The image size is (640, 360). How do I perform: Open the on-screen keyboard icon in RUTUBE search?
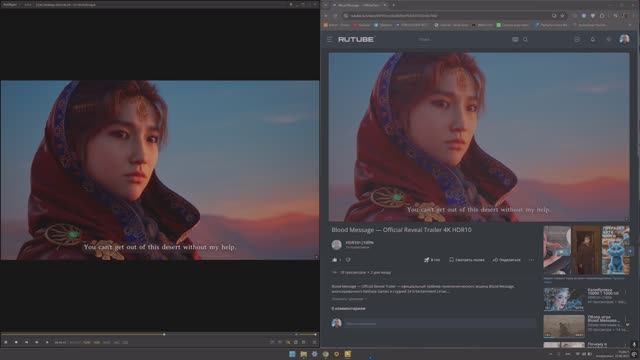click(x=515, y=40)
